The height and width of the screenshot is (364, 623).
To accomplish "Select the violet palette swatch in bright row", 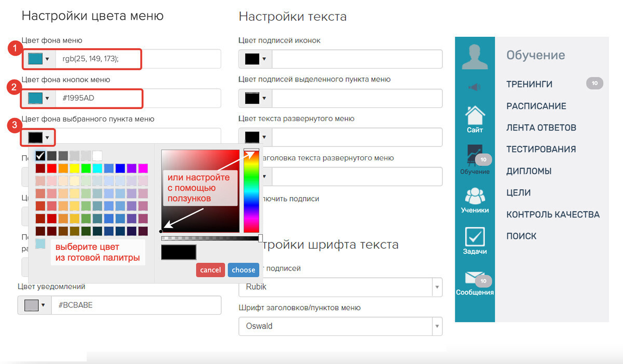I will pos(131,168).
